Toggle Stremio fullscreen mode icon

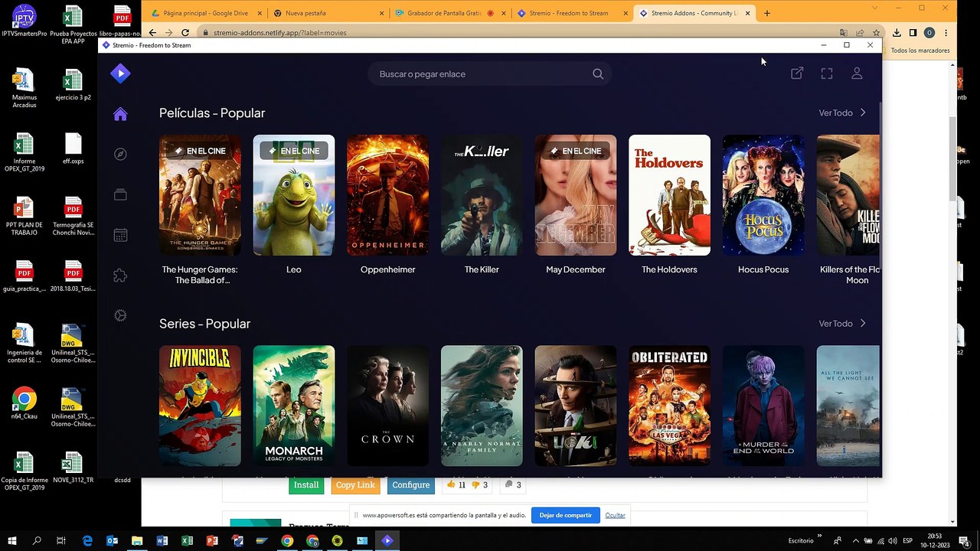click(827, 73)
